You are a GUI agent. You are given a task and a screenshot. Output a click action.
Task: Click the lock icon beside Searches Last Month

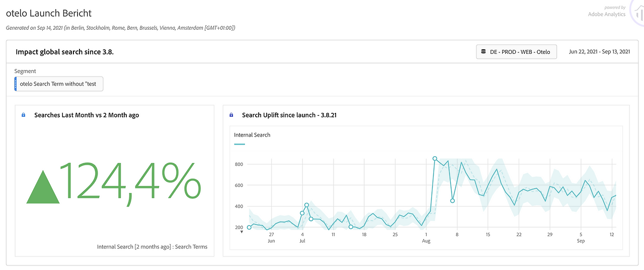pos(23,115)
